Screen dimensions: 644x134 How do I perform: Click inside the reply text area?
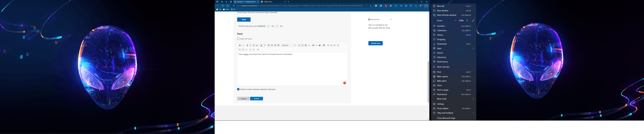point(292,69)
